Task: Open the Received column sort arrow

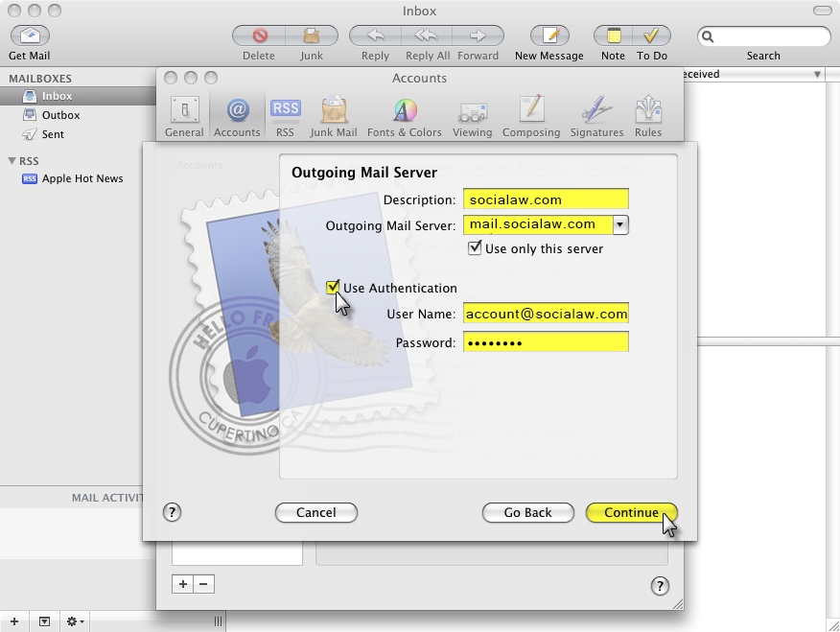Action: (817, 75)
